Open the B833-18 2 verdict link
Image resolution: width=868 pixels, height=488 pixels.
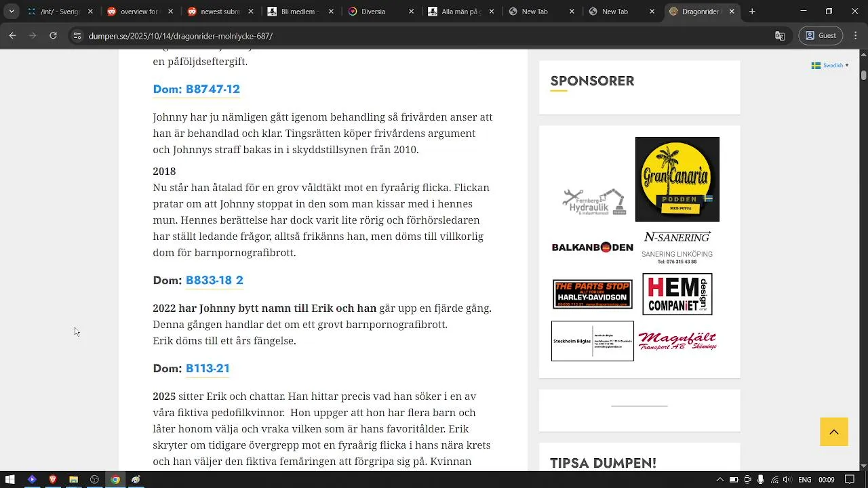214,280
